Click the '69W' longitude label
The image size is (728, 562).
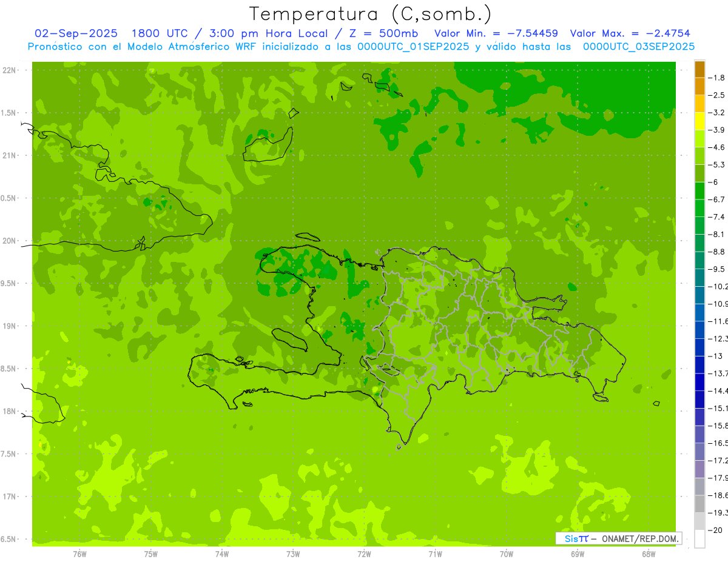(x=578, y=554)
